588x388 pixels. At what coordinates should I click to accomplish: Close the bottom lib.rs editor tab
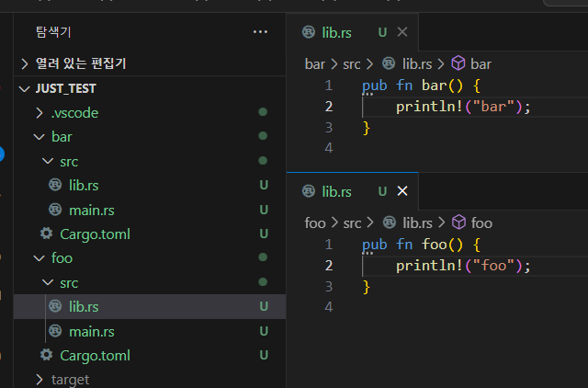[x=401, y=191]
